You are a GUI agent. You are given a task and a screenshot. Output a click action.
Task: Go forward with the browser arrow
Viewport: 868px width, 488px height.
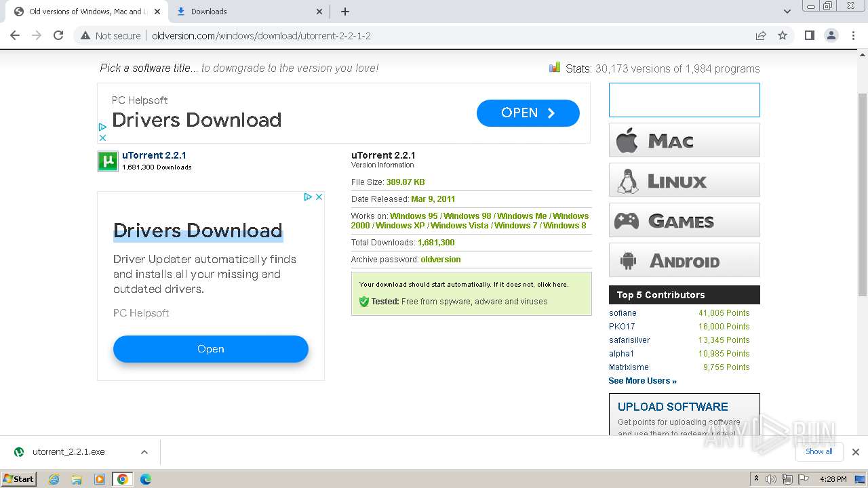tap(37, 36)
